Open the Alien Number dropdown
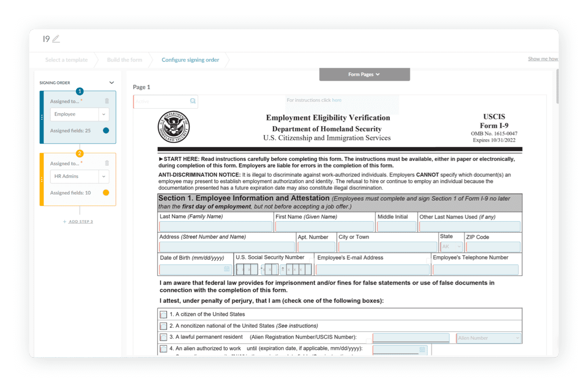This screenshot has height=387, width=588. [489, 338]
